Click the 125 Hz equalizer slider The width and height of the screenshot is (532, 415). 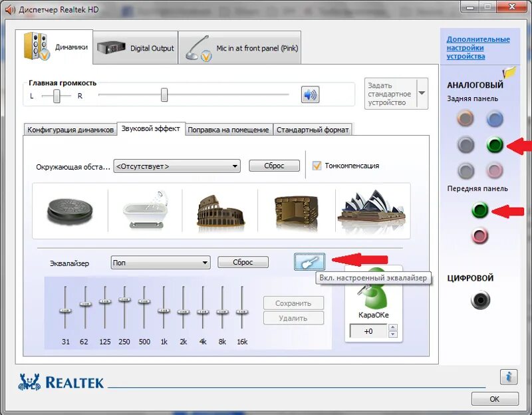[105, 301]
